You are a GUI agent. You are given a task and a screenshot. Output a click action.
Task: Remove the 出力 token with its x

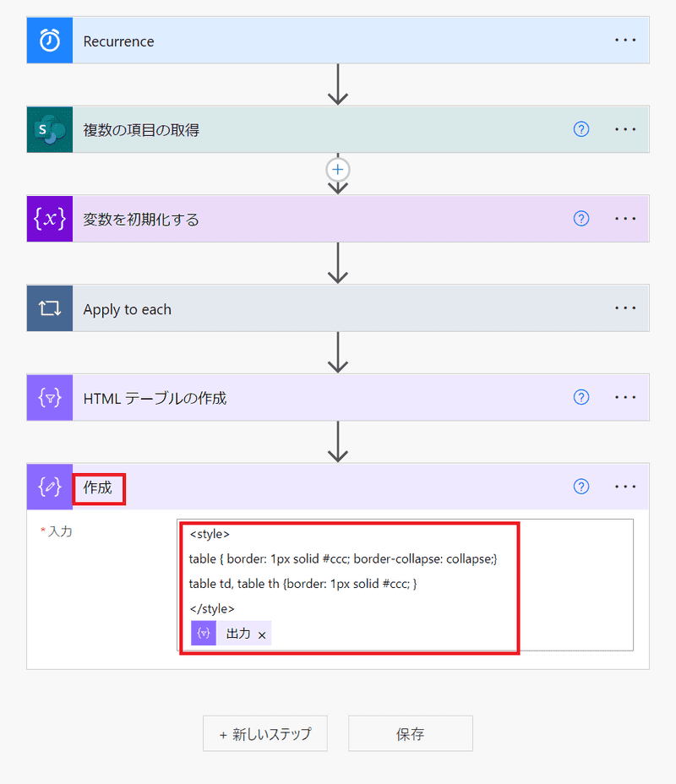(262, 634)
